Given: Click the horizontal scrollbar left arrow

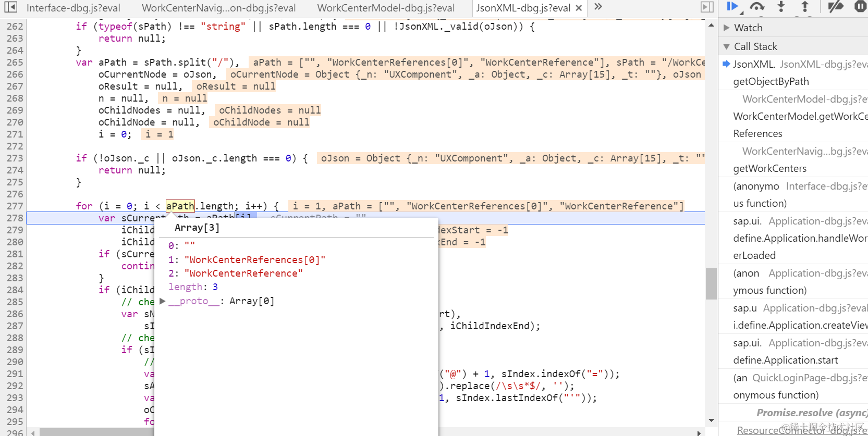Looking at the screenshot, I should pyautogui.click(x=33, y=432).
